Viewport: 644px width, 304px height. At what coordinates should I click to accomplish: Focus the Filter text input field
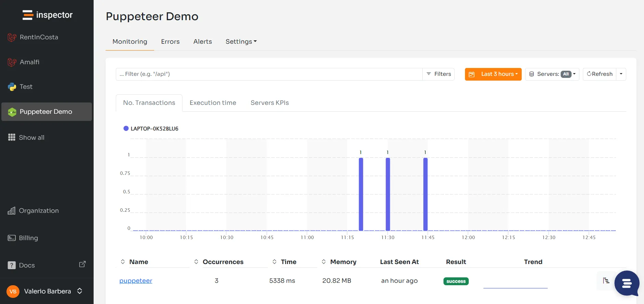pyautogui.click(x=269, y=74)
